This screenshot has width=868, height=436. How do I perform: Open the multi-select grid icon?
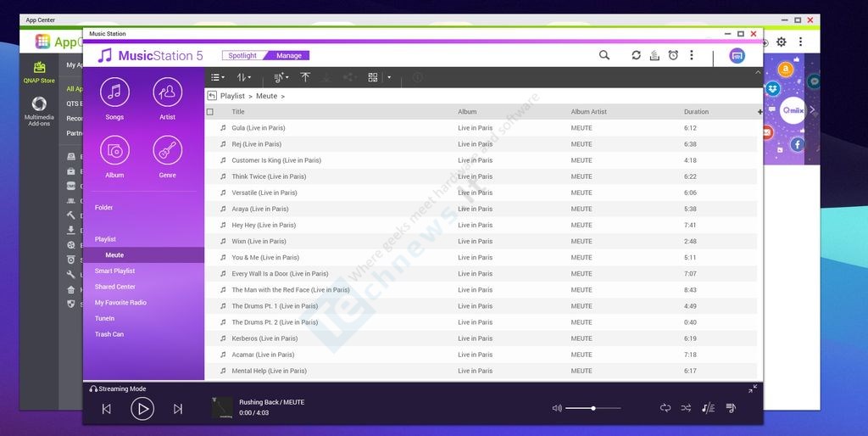(x=373, y=77)
